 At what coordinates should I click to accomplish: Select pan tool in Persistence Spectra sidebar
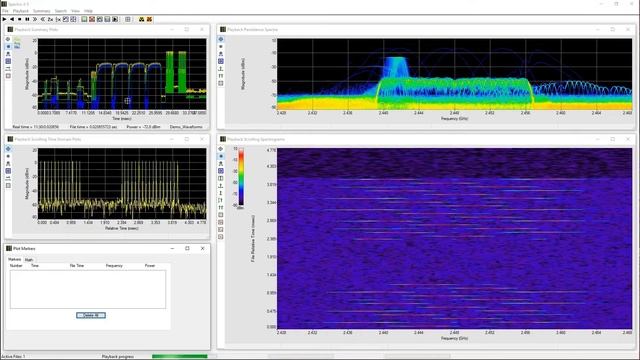[221, 39]
